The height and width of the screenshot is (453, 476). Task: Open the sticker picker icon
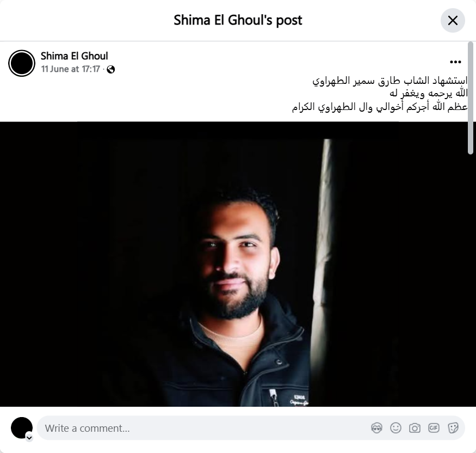pyautogui.click(x=453, y=428)
